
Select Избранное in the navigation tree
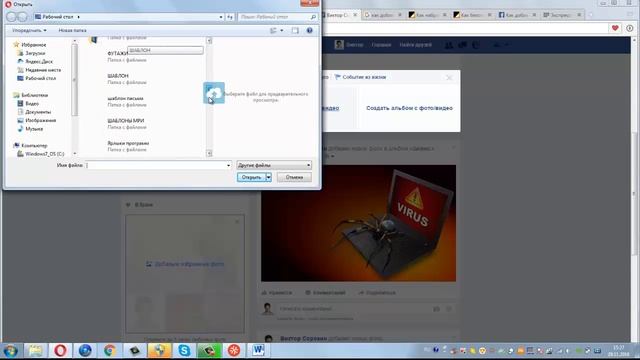[33, 44]
